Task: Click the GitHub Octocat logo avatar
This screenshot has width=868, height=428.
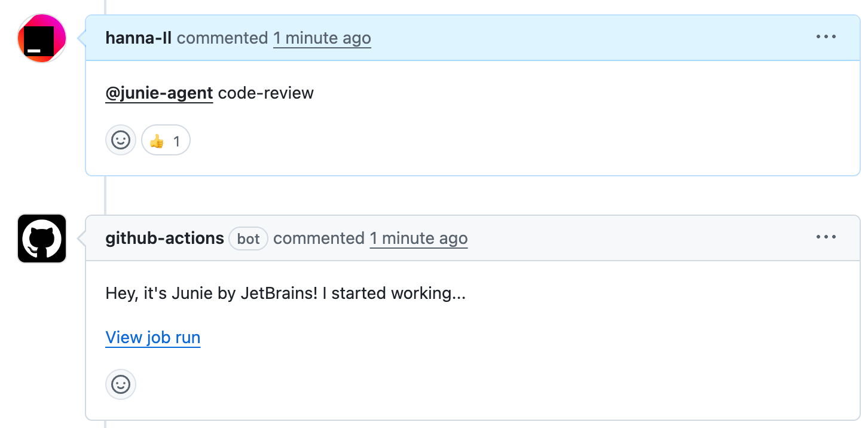Action: click(41, 238)
